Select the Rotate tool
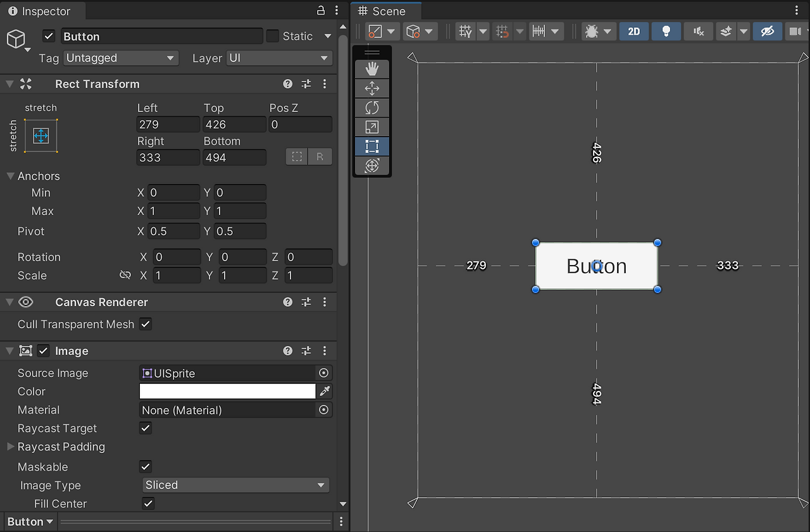The image size is (810, 532). pos(372,108)
